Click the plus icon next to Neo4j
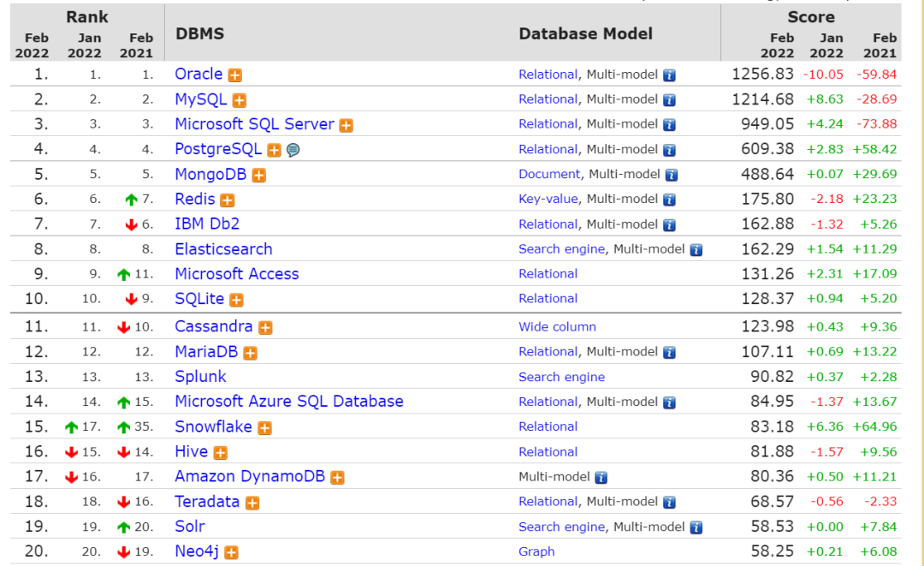Viewport: 924px width, 566px height. pyautogui.click(x=231, y=553)
